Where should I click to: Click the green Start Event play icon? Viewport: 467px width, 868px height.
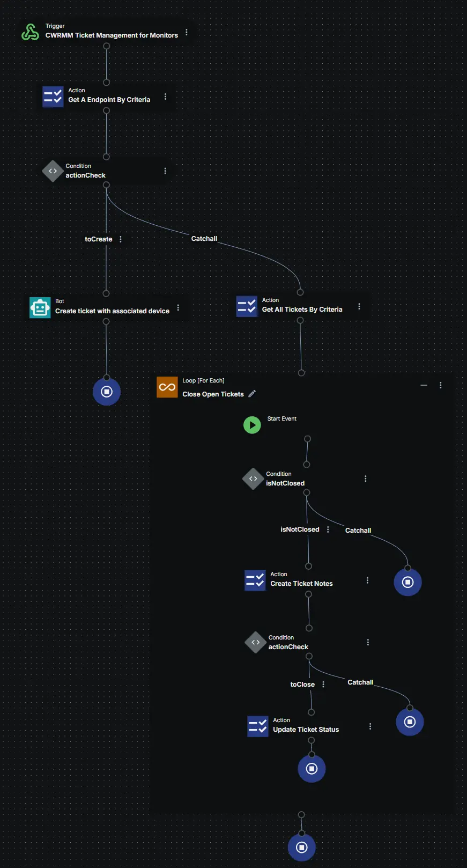pos(252,425)
